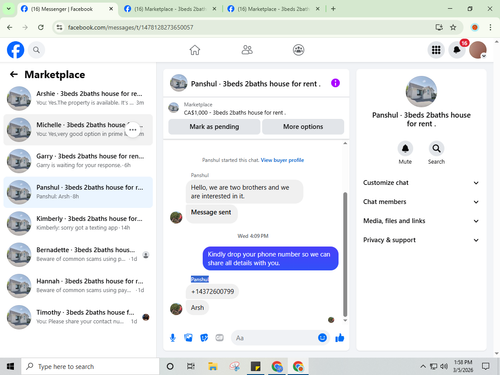Open the Facebook menu grid icon
This screenshot has height=375, width=500.
pos(436,50)
